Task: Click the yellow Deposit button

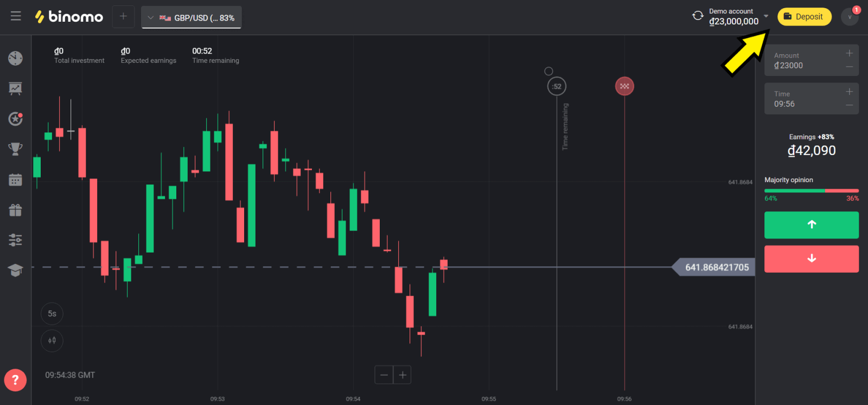Action: pyautogui.click(x=804, y=17)
